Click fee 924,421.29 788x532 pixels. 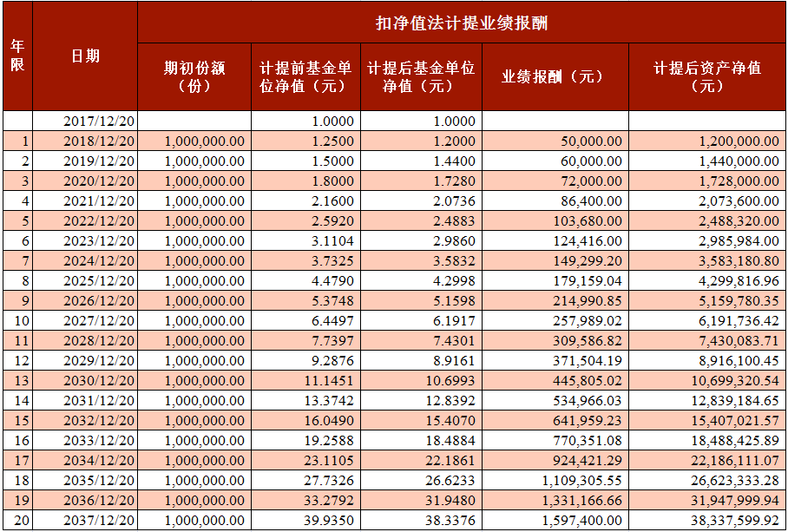[555, 460]
